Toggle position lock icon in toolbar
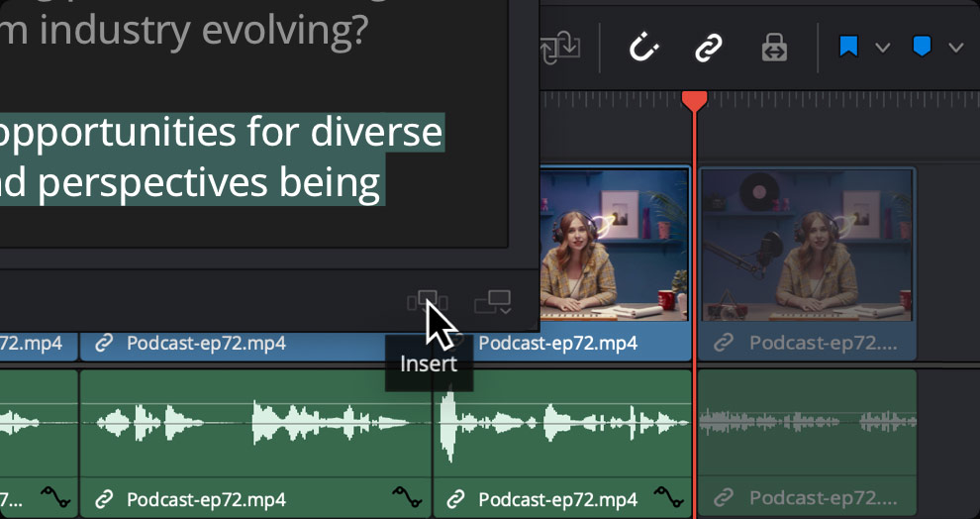Screen dimensions: 980x519 pos(774,48)
